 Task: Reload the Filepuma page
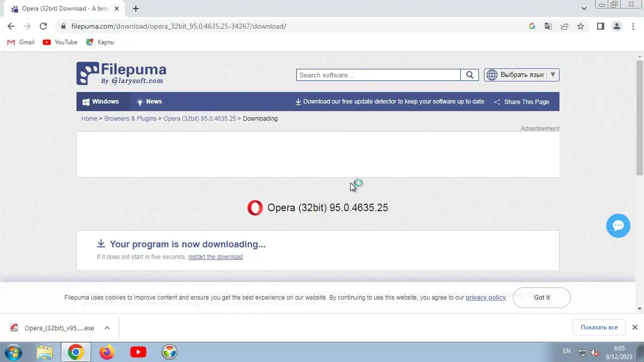[x=43, y=26]
